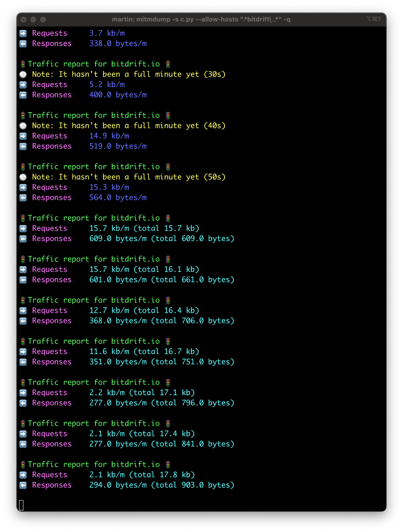Click the clock icon beside the 30s note
This screenshot has height=532, width=403.
pos(23,74)
